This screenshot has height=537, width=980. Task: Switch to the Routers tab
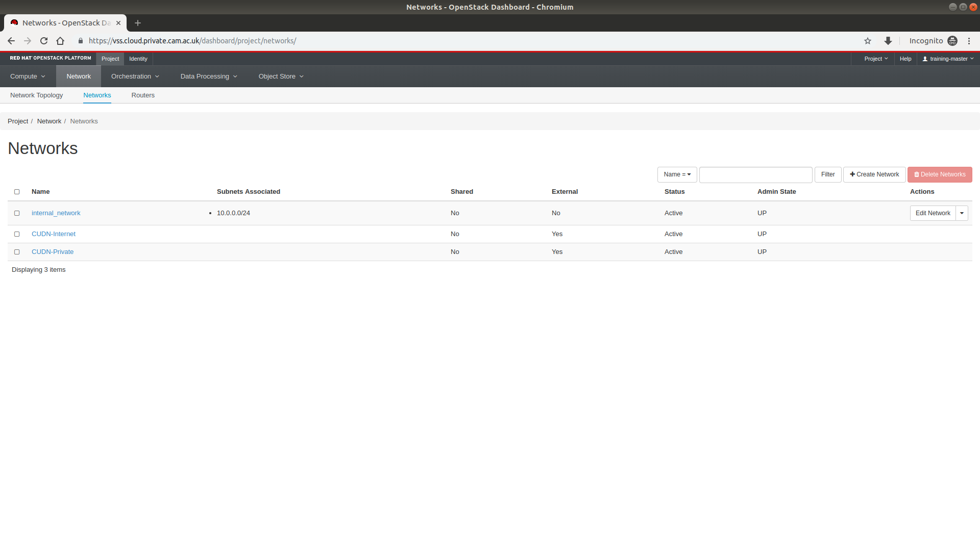[143, 95]
